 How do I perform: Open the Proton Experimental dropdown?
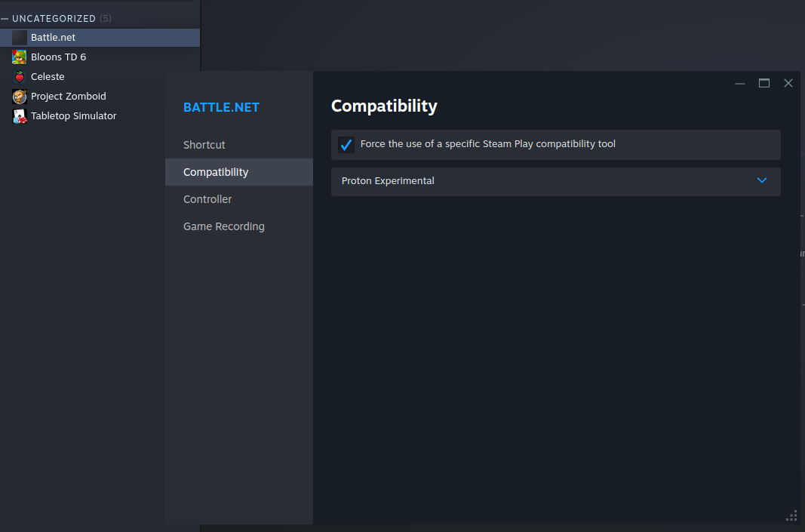(555, 181)
